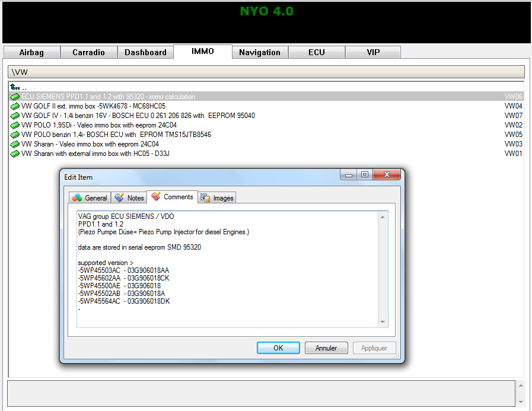Click the VW06 code label

pos(514,97)
